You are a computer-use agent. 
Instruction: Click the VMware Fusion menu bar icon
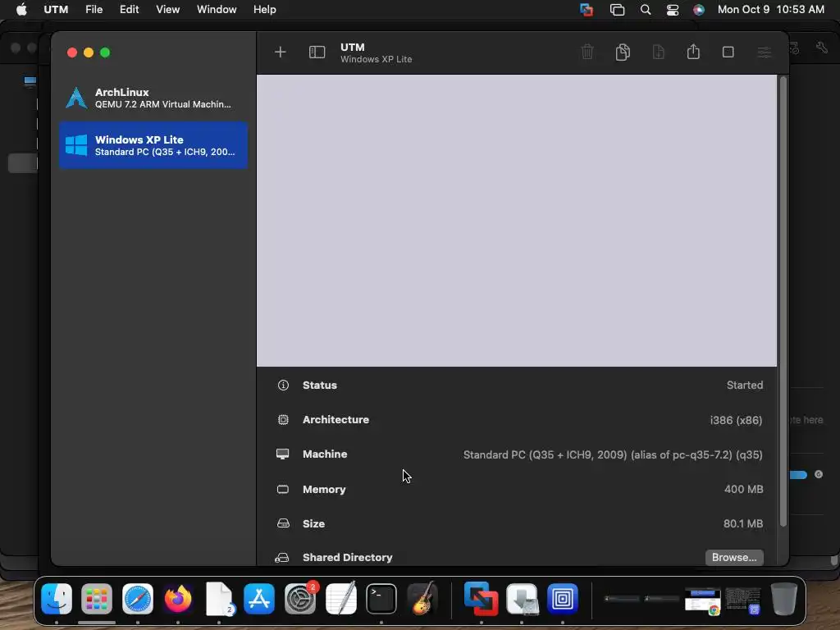click(587, 10)
